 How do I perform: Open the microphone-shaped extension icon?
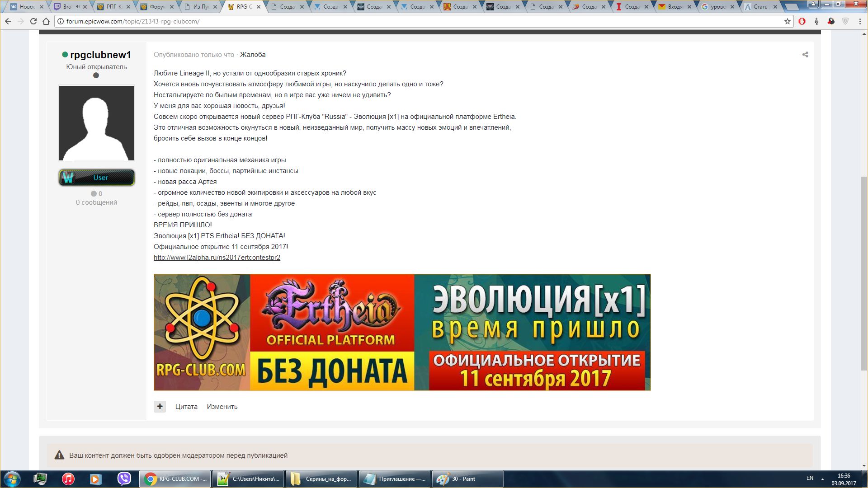(816, 21)
